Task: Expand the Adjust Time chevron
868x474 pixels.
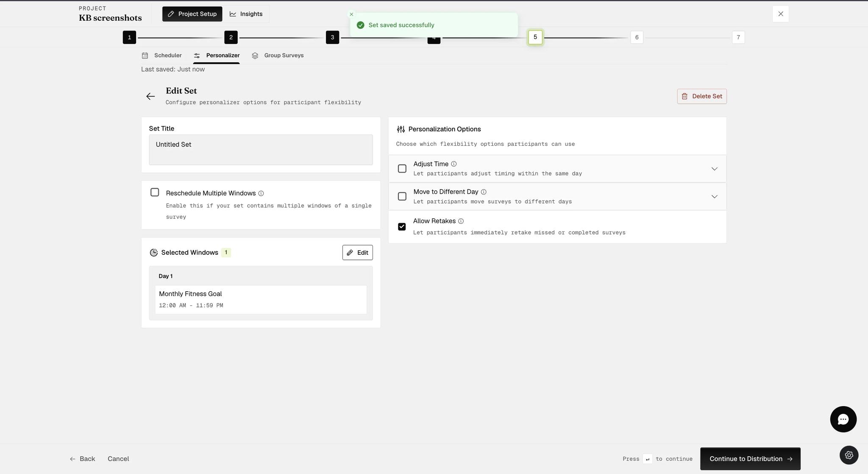Action: coord(715,169)
